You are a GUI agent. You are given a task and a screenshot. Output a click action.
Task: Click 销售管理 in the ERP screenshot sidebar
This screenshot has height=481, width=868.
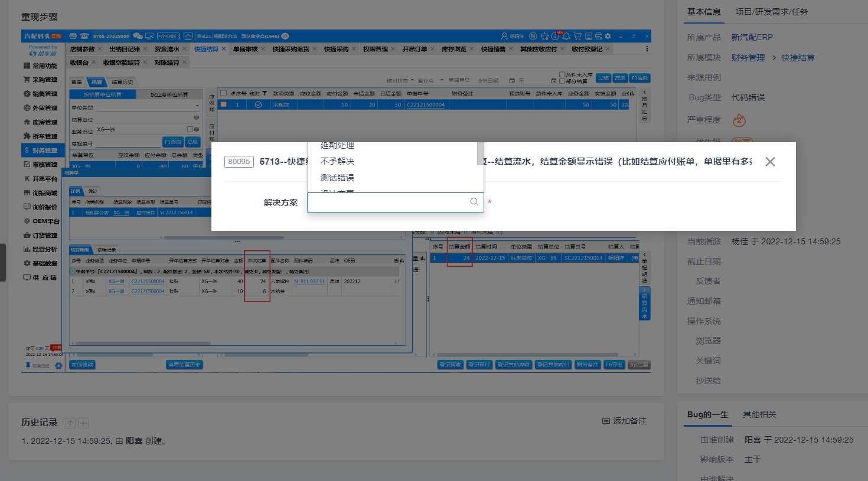pos(41,94)
